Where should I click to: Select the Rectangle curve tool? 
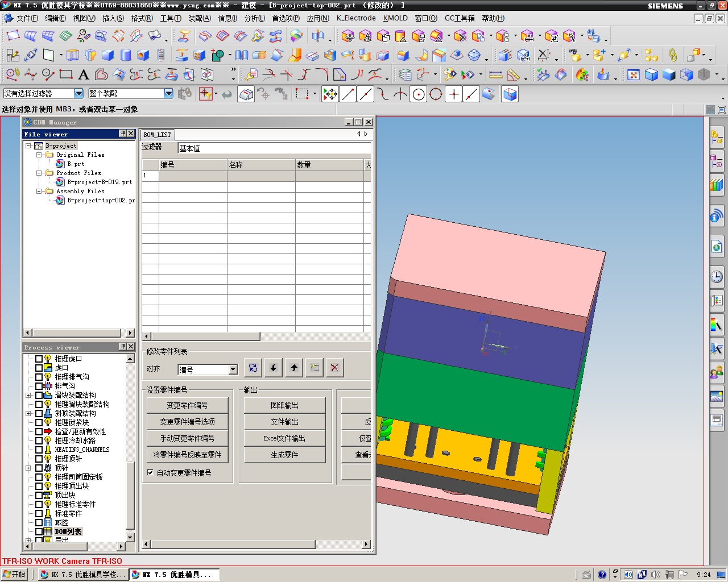tap(66, 74)
